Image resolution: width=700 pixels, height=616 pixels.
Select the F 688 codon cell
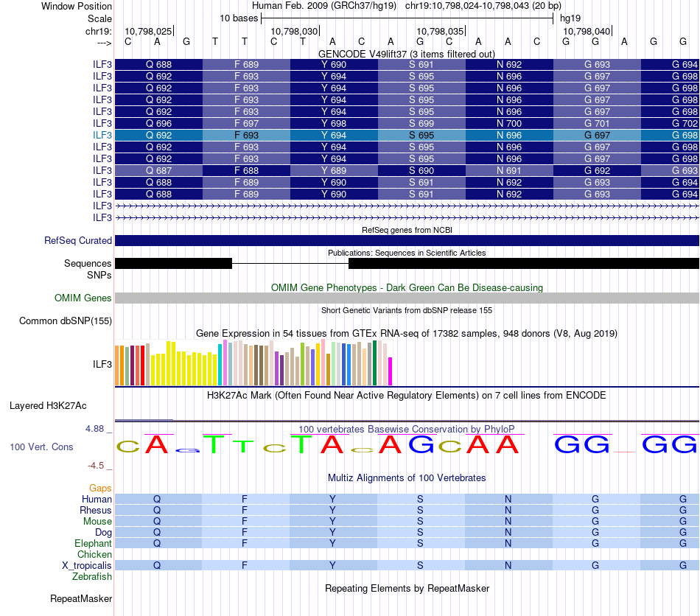click(246, 170)
